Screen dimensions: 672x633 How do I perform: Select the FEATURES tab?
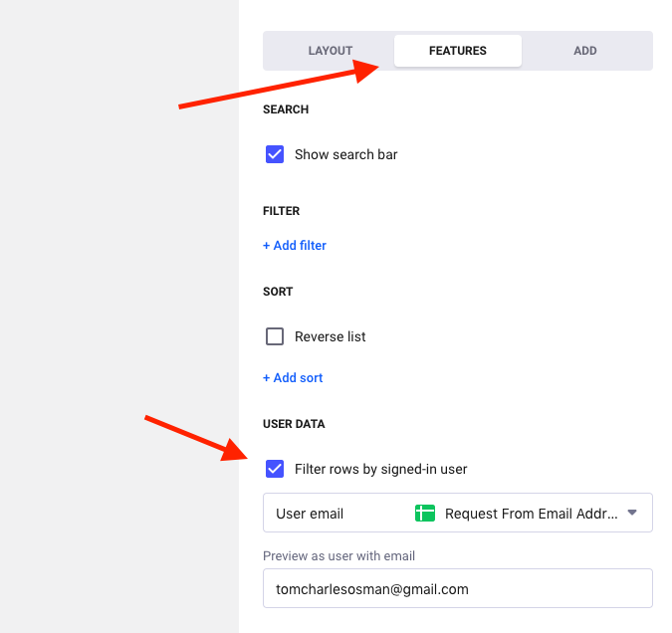pyautogui.click(x=458, y=51)
